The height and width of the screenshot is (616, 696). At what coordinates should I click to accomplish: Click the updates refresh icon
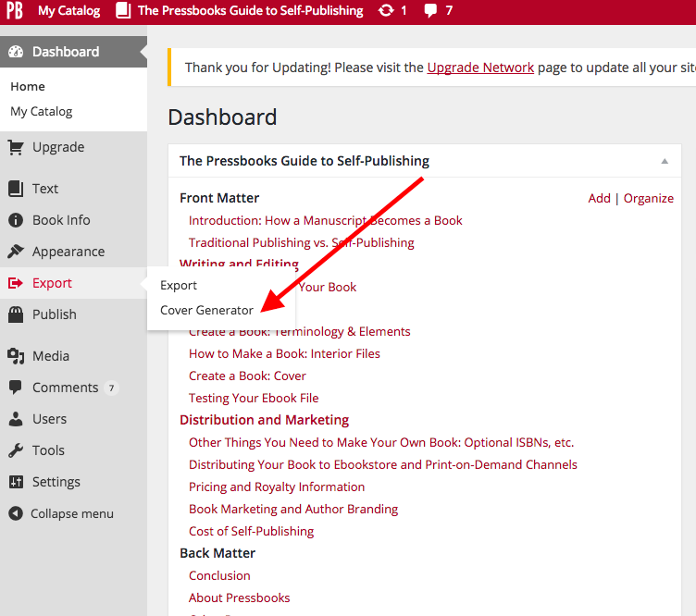pos(386,10)
